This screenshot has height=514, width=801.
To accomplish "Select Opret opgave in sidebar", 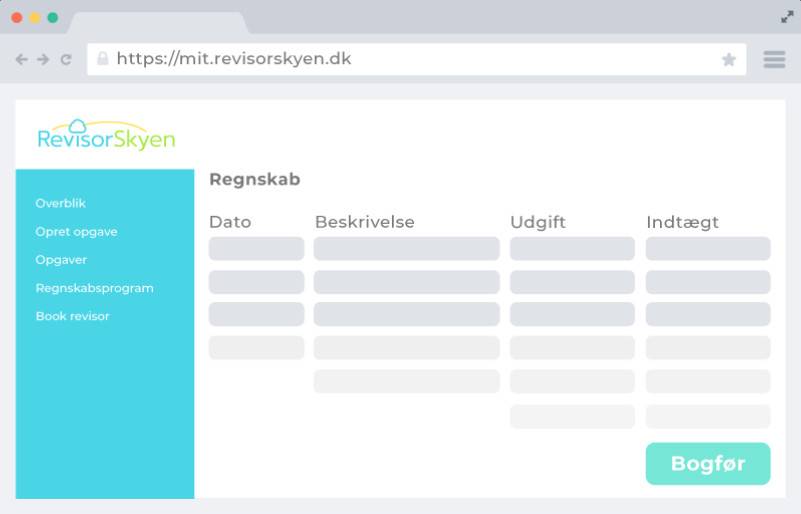I will pyautogui.click(x=76, y=231).
